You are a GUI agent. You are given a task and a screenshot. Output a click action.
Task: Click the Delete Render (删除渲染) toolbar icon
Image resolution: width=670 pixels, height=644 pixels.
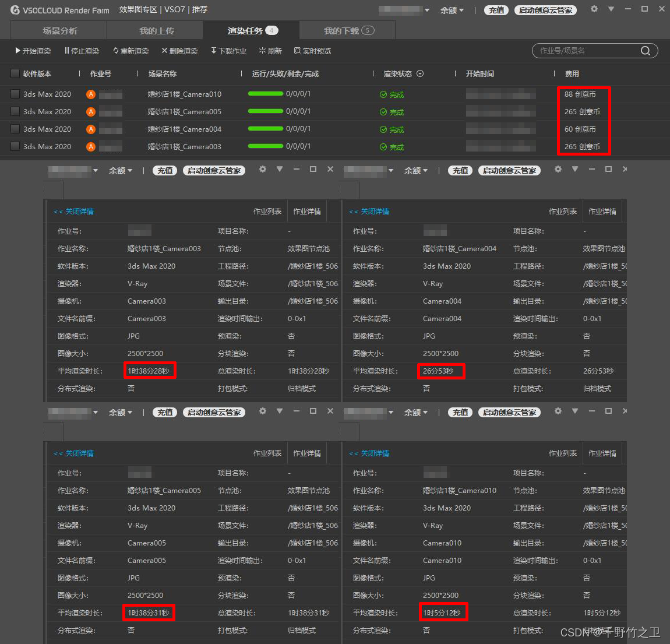(164, 51)
